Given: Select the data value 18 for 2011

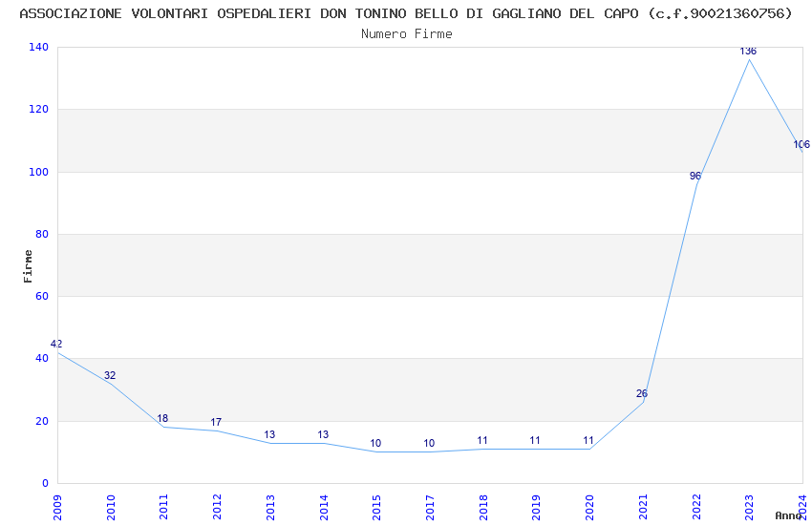Looking at the screenshot, I should pos(162,418).
